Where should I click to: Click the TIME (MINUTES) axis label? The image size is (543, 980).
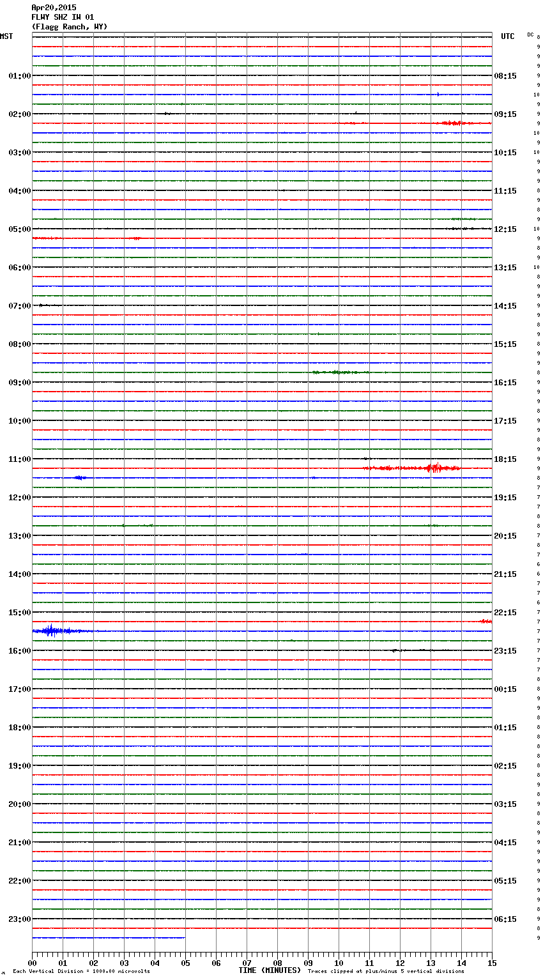[x=270, y=970]
